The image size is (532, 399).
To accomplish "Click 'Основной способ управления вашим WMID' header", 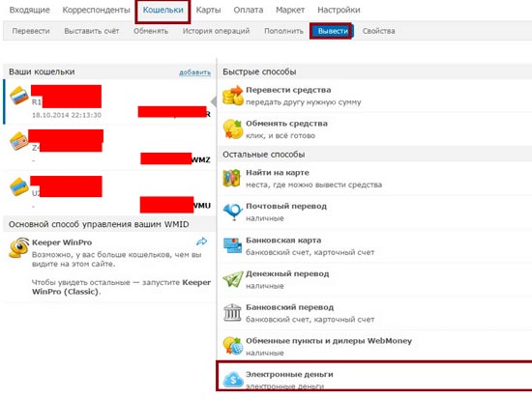I will coord(99,224).
